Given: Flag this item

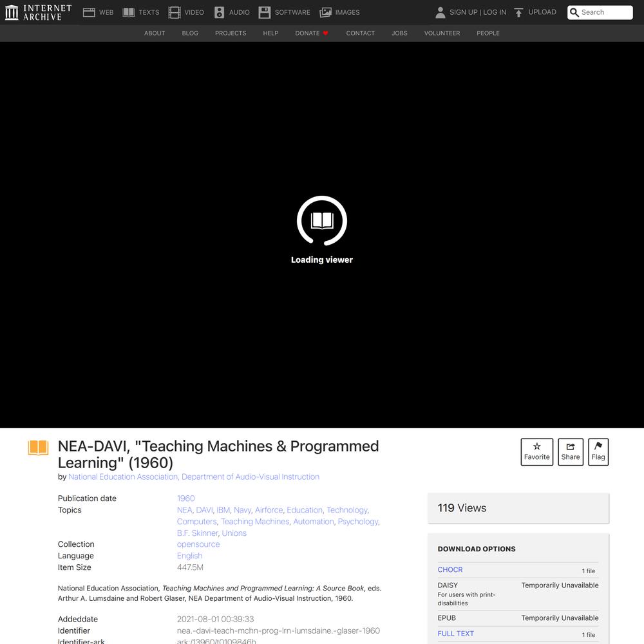Looking at the screenshot, I should click(598, 451).
